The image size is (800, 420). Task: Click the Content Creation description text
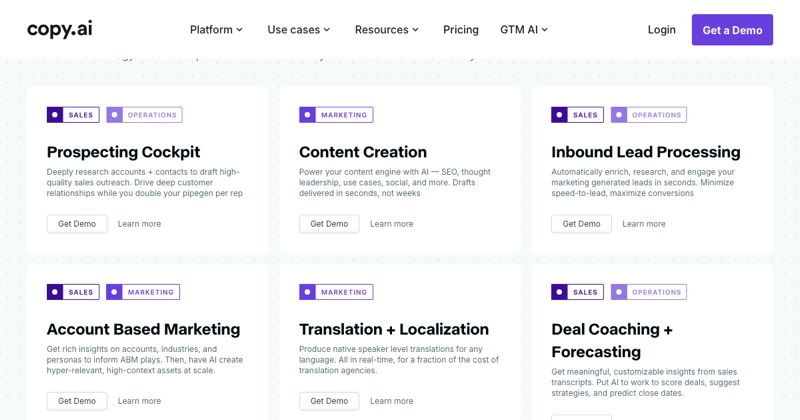point(395,182)
